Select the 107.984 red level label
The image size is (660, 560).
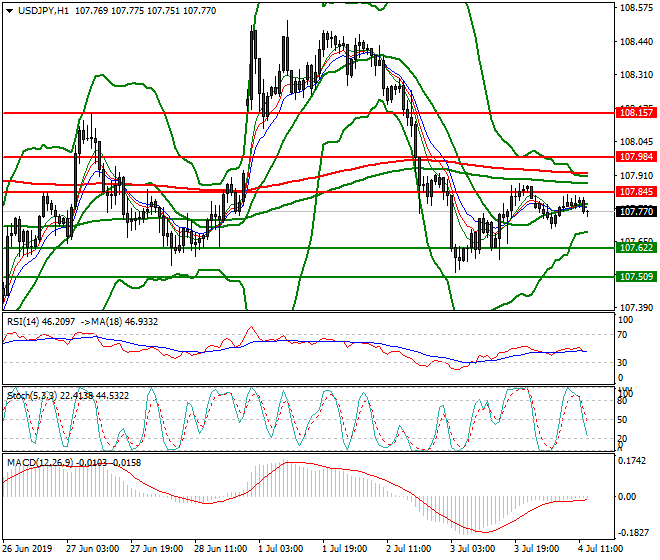tap(636, 157)
